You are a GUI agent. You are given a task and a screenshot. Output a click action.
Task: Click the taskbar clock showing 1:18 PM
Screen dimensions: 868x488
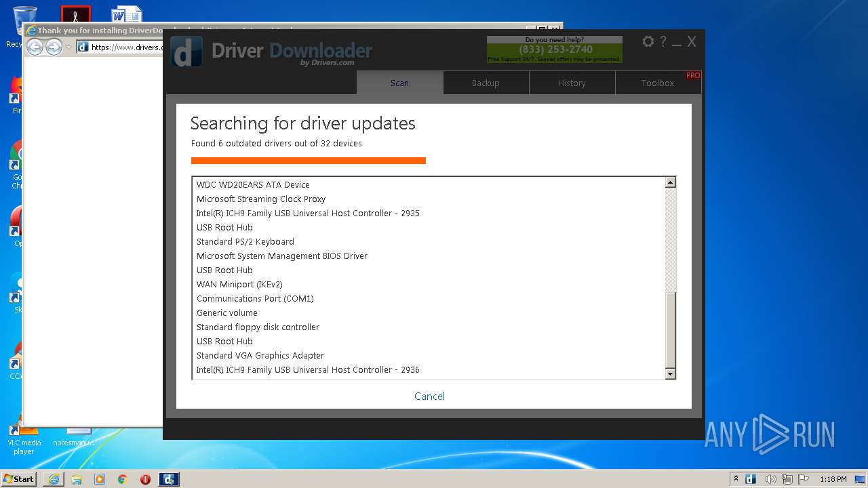pos(833,479)
